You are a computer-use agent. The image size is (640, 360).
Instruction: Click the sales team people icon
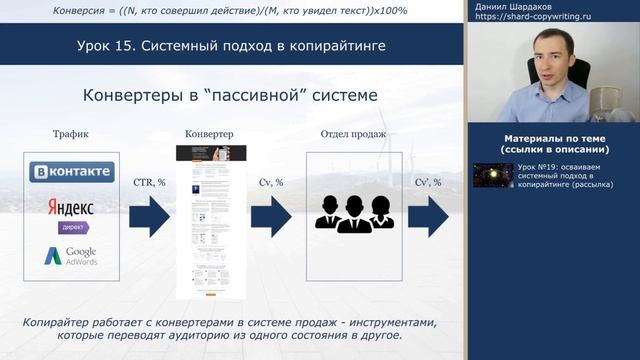click(354, 214)
